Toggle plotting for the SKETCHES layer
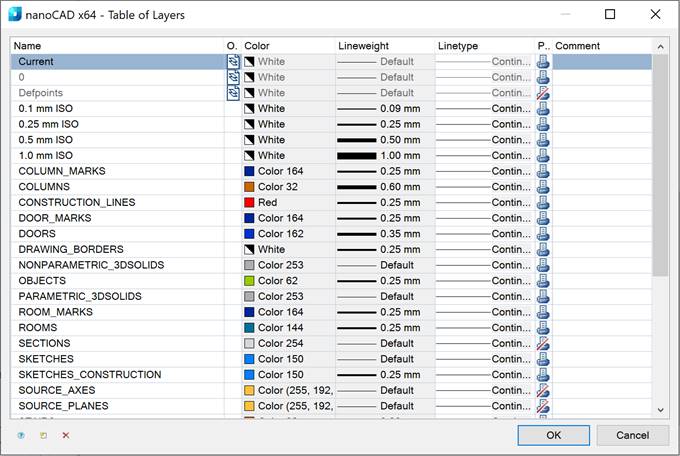 pos(543,359)
